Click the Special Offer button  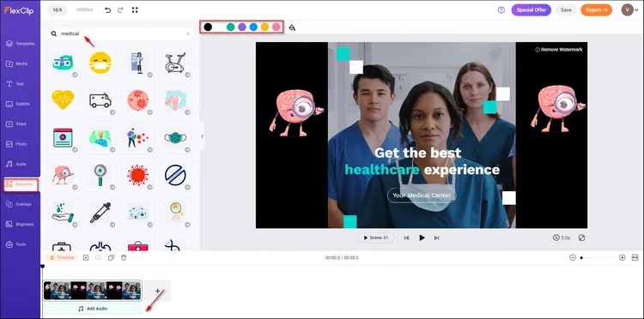tap(531, 10)
